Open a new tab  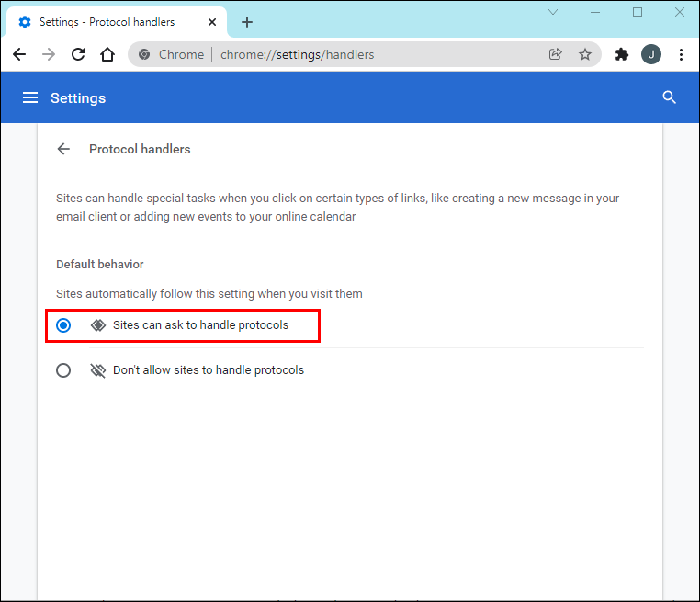(247, 22)
